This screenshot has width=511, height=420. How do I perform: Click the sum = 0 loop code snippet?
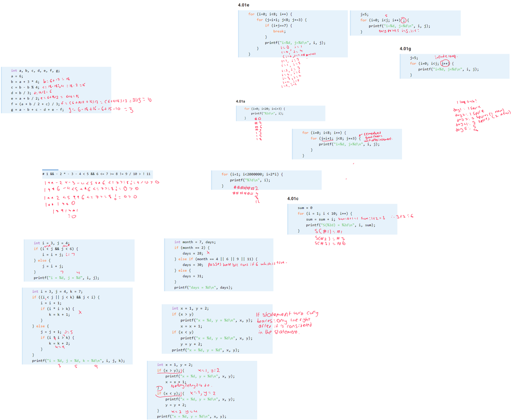click(342, 219)
